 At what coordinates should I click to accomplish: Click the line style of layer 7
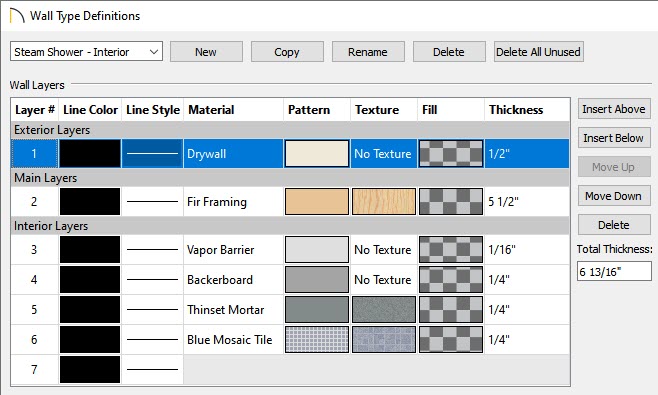click(x=152, y=369)
